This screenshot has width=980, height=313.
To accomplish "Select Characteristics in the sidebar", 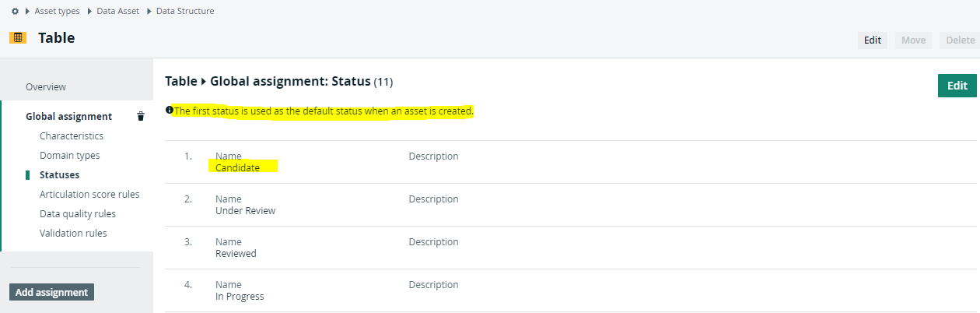I will point(72,135).
